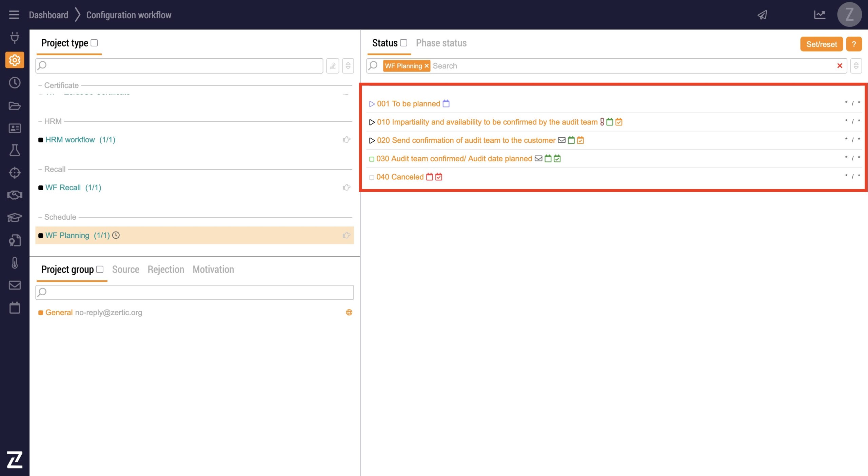Switch to the Rejection tab
The image size is (868, 476).
pos(166,269)
